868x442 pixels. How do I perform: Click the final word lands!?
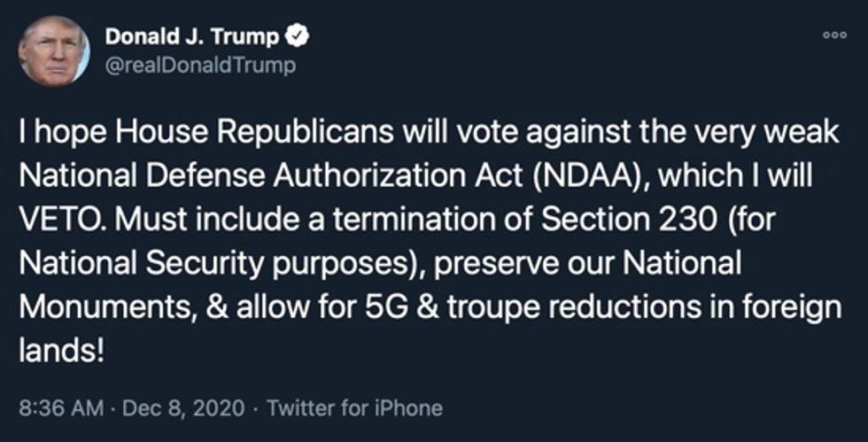pos(62,349)
